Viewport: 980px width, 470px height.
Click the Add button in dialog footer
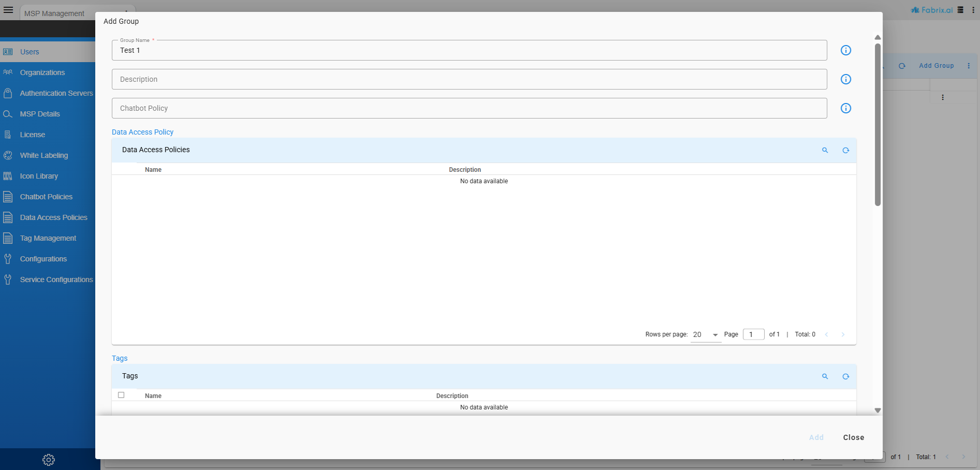point(816,437)
